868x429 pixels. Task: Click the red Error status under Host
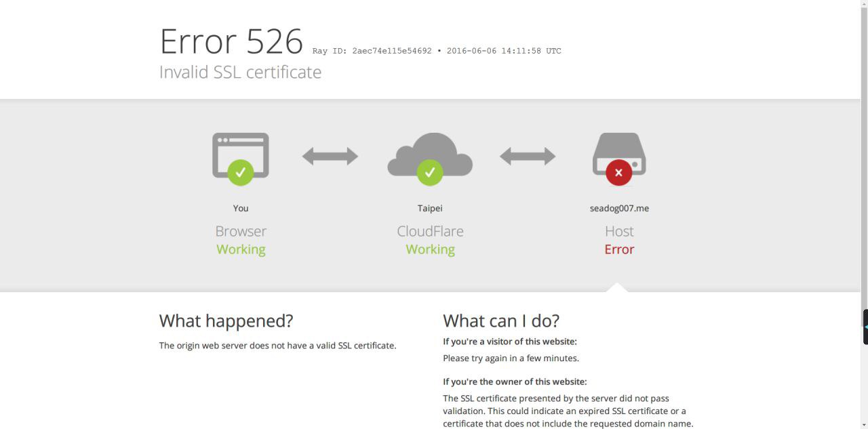point(619,249)
